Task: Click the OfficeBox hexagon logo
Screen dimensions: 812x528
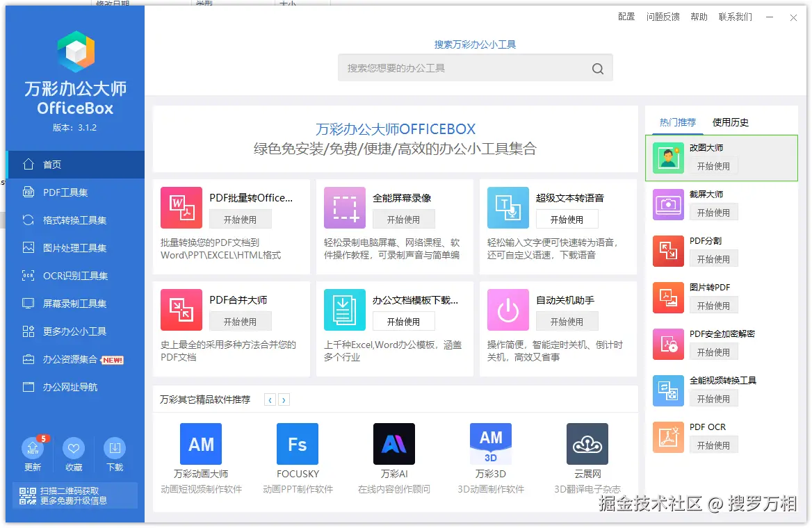Action: tap(76, 51)
